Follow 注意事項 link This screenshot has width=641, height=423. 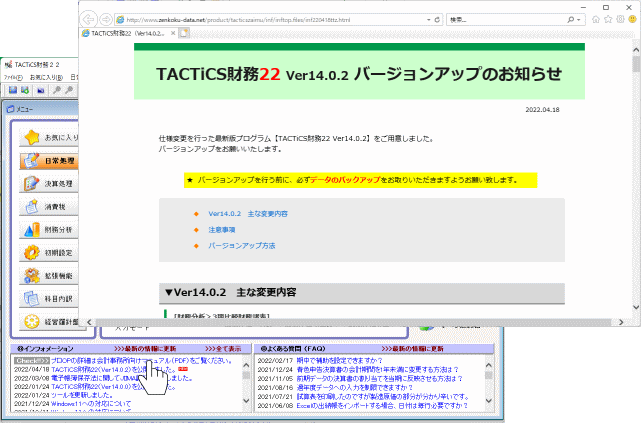point(222,230)
